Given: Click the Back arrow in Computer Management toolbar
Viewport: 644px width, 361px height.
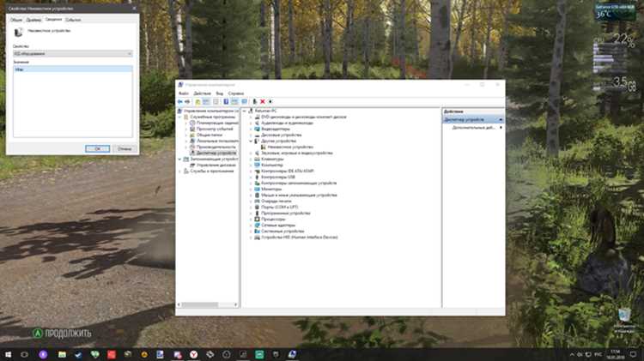Looking at the screenshot, I should click(180, 102).
